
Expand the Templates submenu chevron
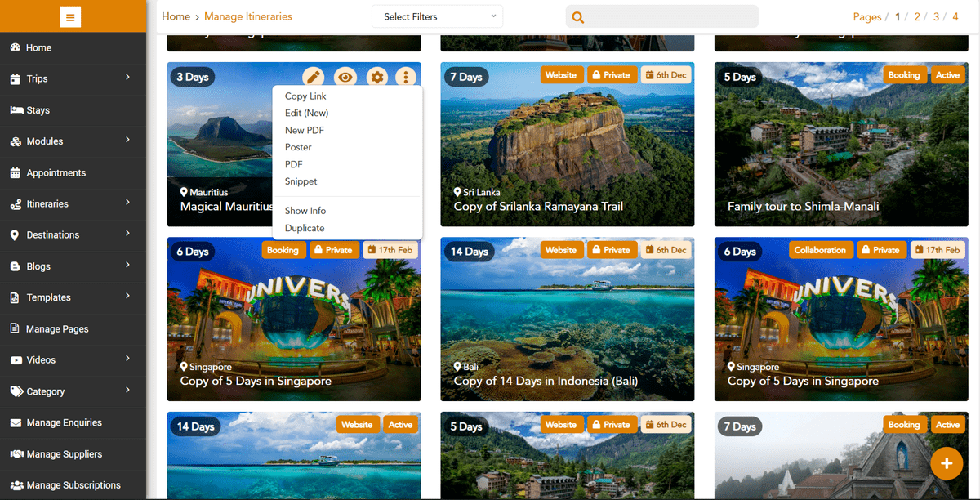(128, 296)
